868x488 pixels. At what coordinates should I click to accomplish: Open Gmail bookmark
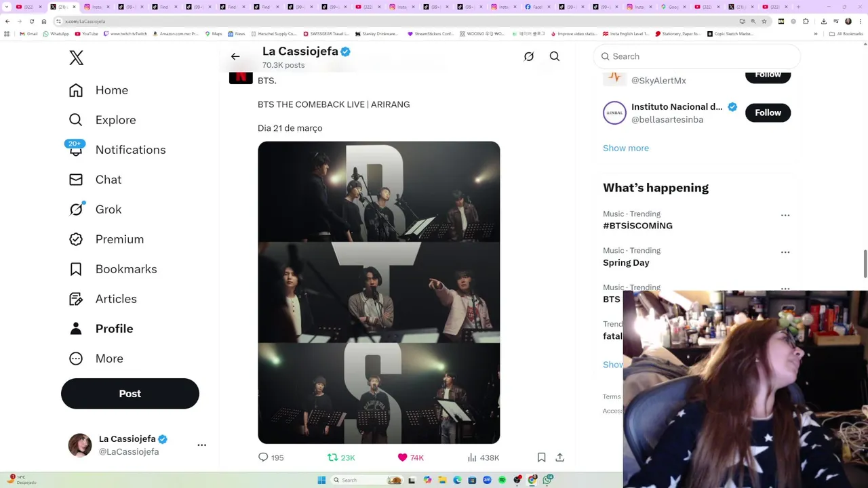pyautogui.click(x=28, y=34)
